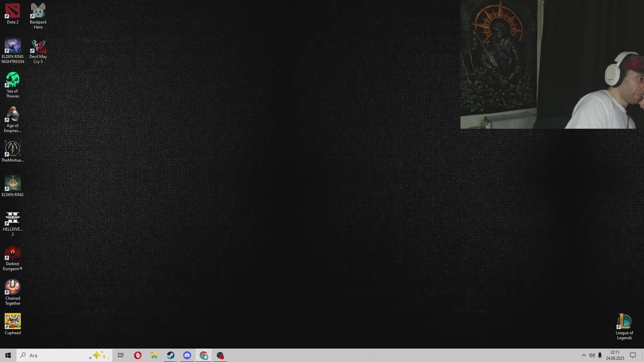Switch to the OBS recording app
The image size is (644, 362).
click(x=220, y=355)
